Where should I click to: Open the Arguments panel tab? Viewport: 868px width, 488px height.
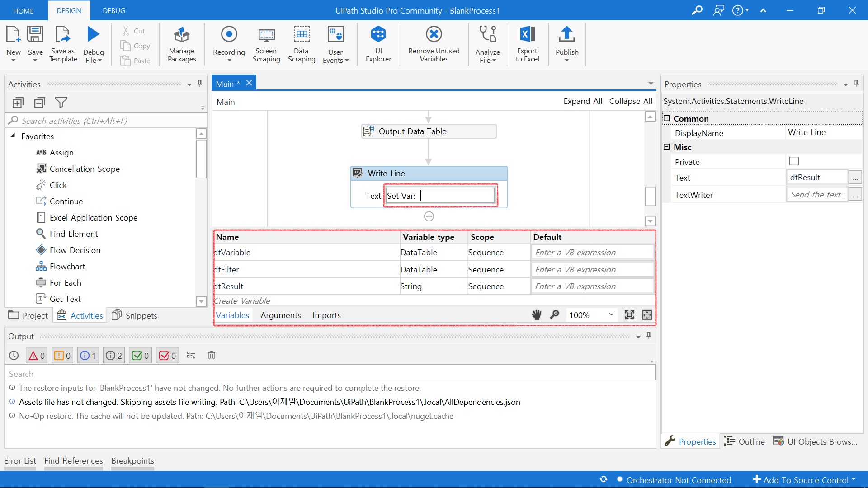tap(281, 315)
